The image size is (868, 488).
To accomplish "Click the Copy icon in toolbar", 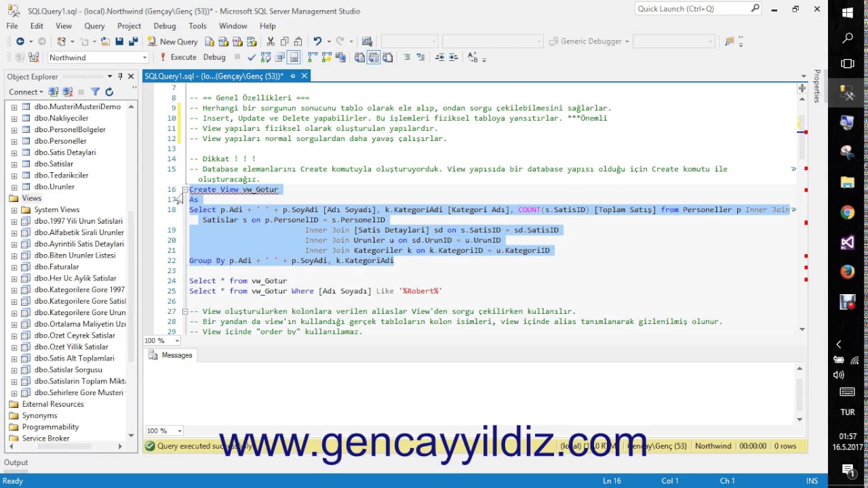I will click(x=284, y=41).
